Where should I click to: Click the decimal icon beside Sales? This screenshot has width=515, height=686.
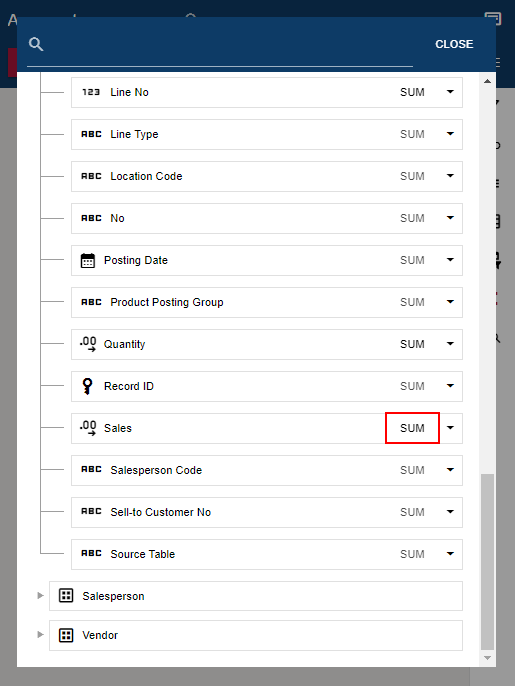coord(88,428)
